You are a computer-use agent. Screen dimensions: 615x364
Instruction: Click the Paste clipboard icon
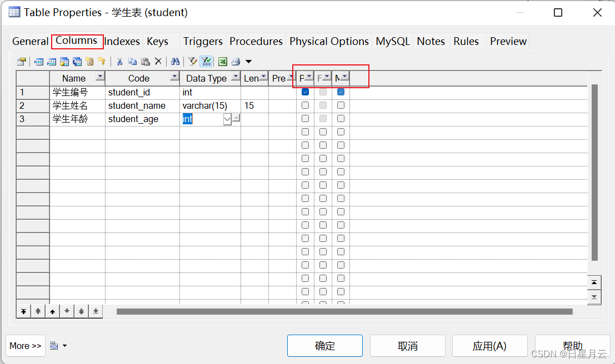(x=146, y=62)
